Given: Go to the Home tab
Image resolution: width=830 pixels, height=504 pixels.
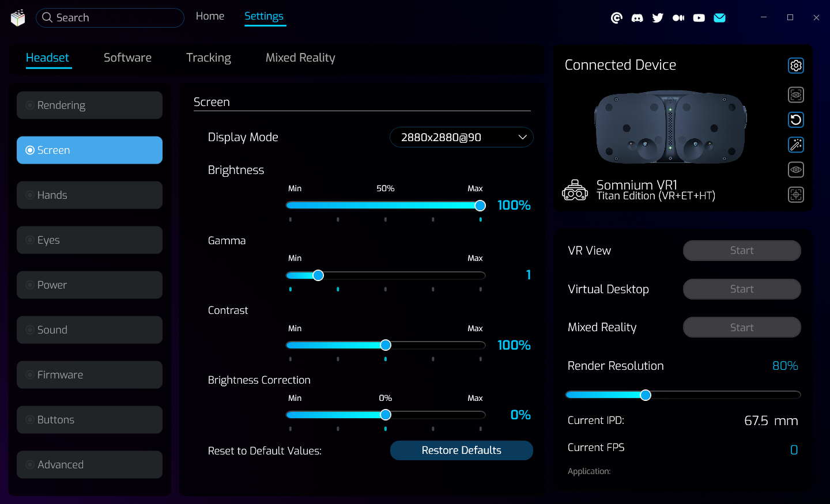Looking at the screenshot, I should pyautogui.click(x=210, y=16).
